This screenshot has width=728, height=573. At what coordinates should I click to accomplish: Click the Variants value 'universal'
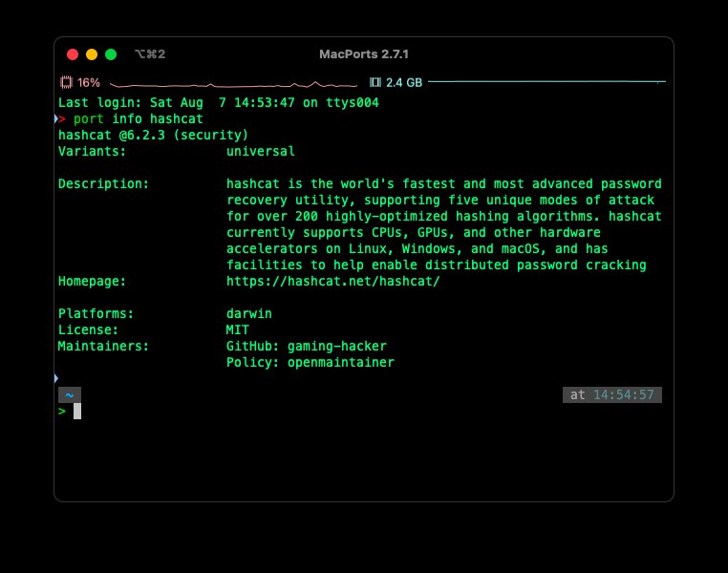point(261,152)
